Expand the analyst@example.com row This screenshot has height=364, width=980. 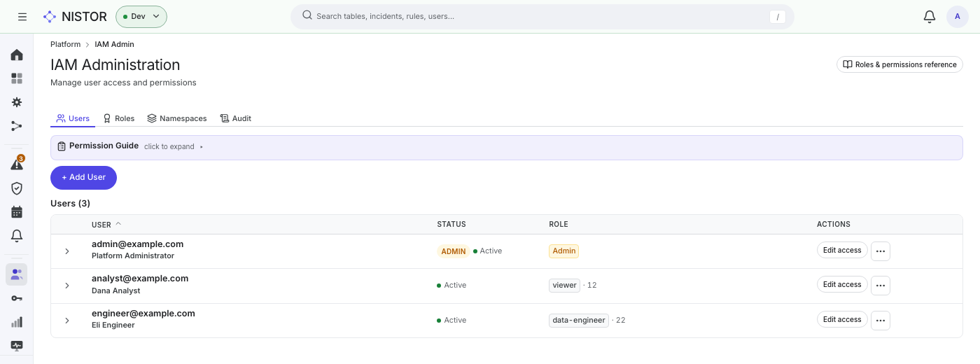point(67,286)
